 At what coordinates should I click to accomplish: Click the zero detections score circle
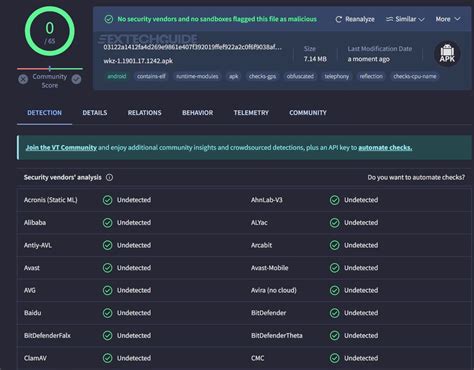[x=50, y=31]
